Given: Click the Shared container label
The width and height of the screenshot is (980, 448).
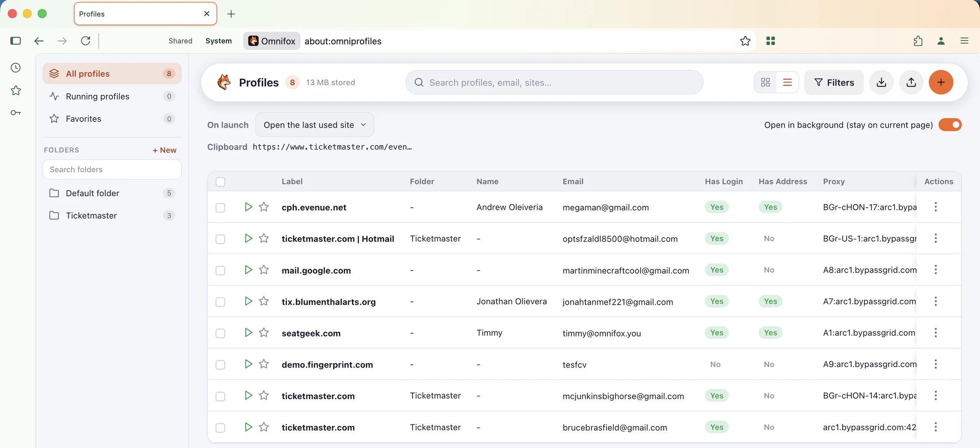Looking at the screenshot, I should [180, 41].
